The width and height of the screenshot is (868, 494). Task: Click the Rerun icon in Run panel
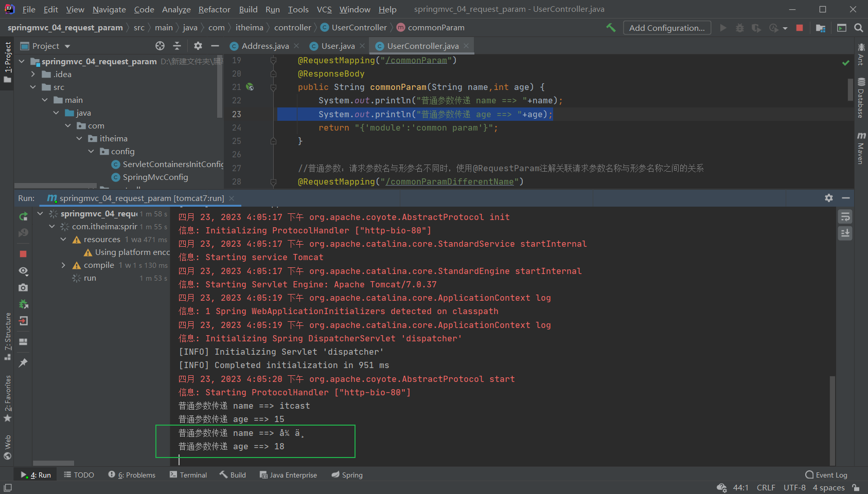(x=23, y=216)
